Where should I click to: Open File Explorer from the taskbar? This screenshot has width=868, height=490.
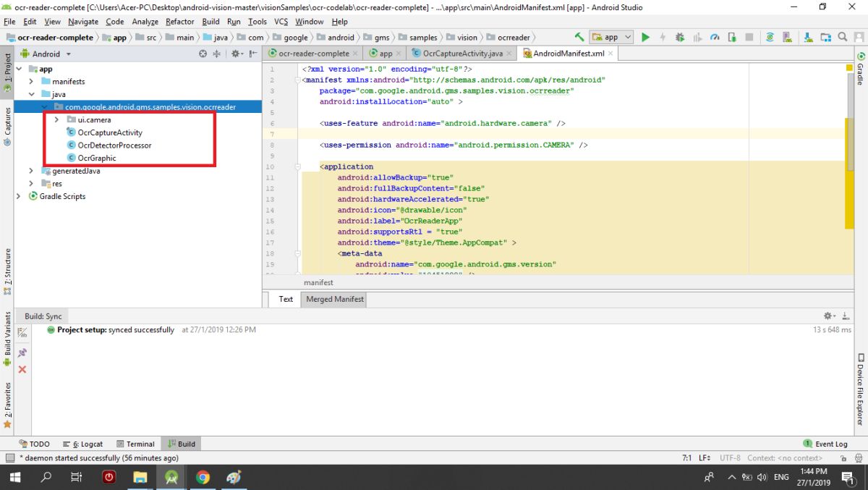140,477
